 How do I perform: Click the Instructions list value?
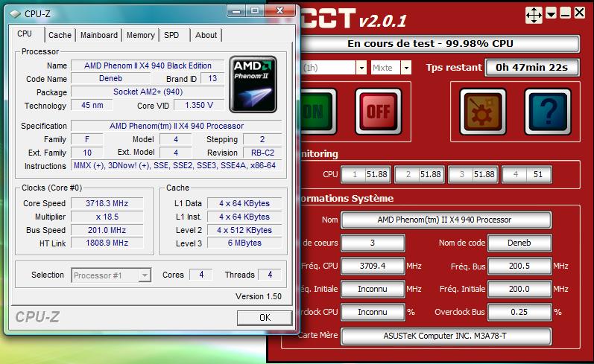tap(177, 166)
